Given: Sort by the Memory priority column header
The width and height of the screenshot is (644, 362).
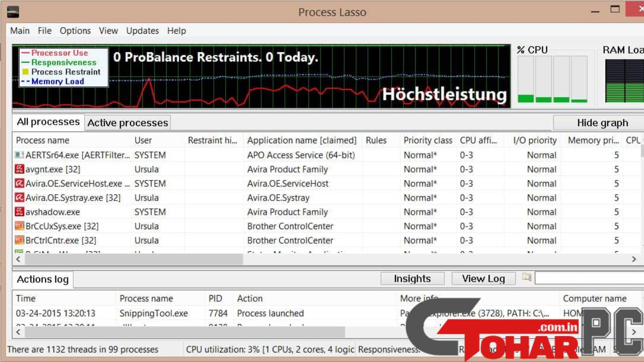Looking at the screenshot, I should pos(592,140).
